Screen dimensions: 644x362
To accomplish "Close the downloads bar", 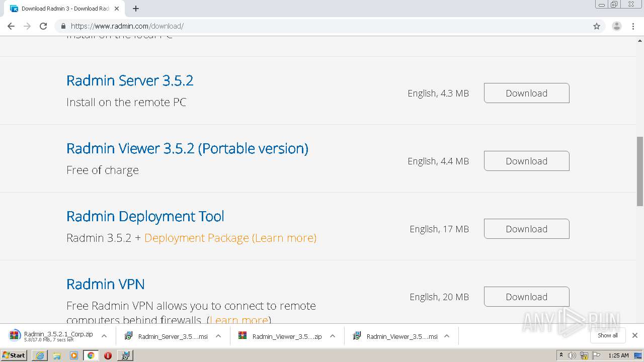I will 635,335.
